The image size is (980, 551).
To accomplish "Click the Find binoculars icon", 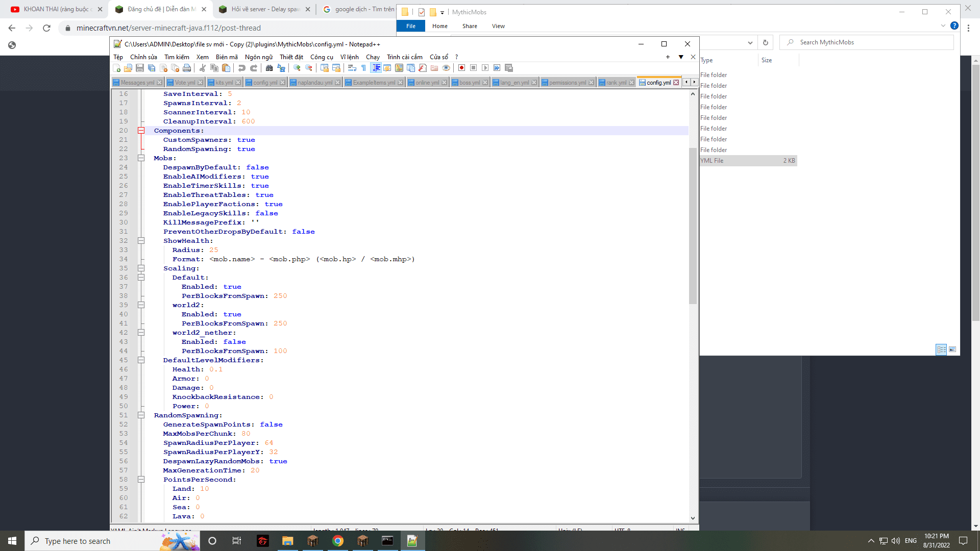I will 269,68.
